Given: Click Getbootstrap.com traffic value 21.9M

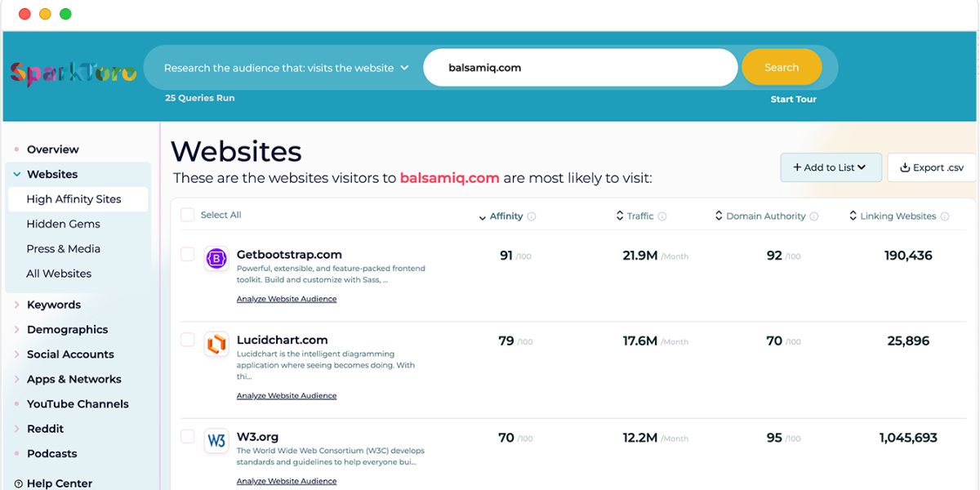Looking at the screenshot, I should click(x=640, y=256).
